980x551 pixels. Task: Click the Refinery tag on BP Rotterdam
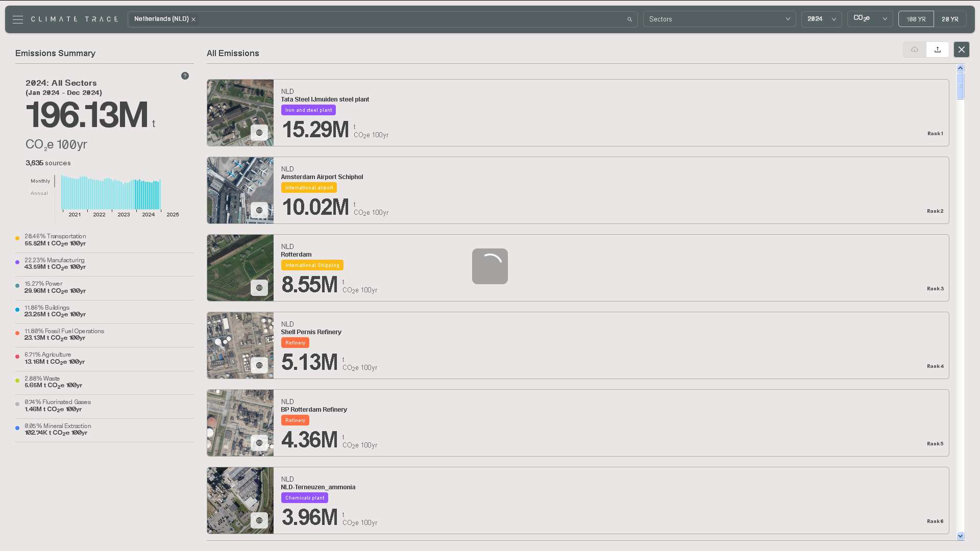point(295,420)
